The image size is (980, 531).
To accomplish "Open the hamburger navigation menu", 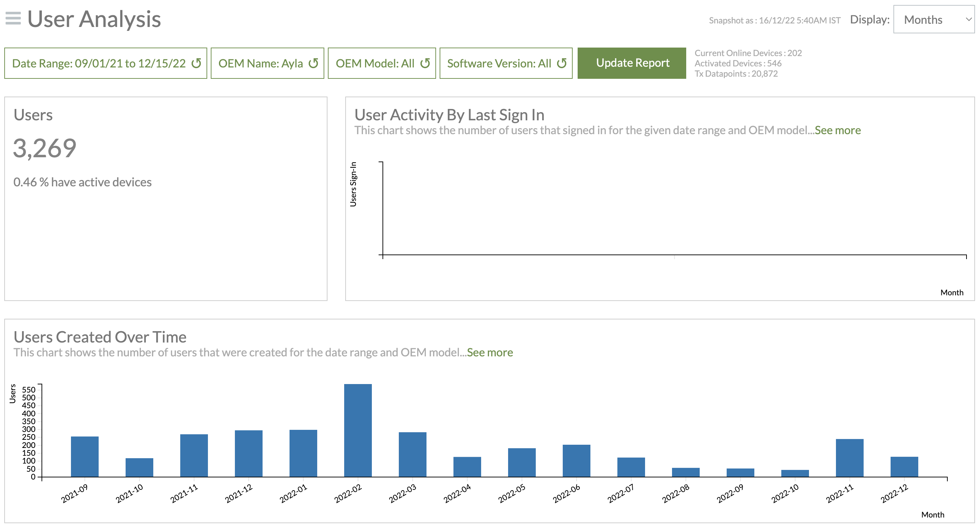I will point(13,18).
